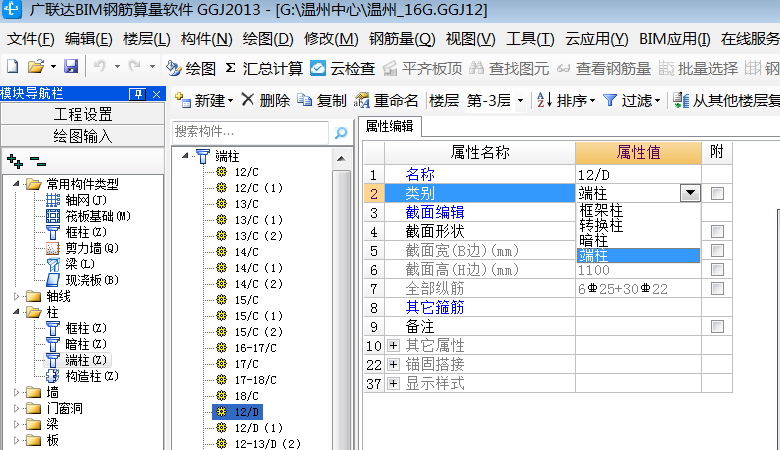Click the 工程设置 button
Image resolution: width=780 pixels, height=450 pixels.
tap(83, 114)
